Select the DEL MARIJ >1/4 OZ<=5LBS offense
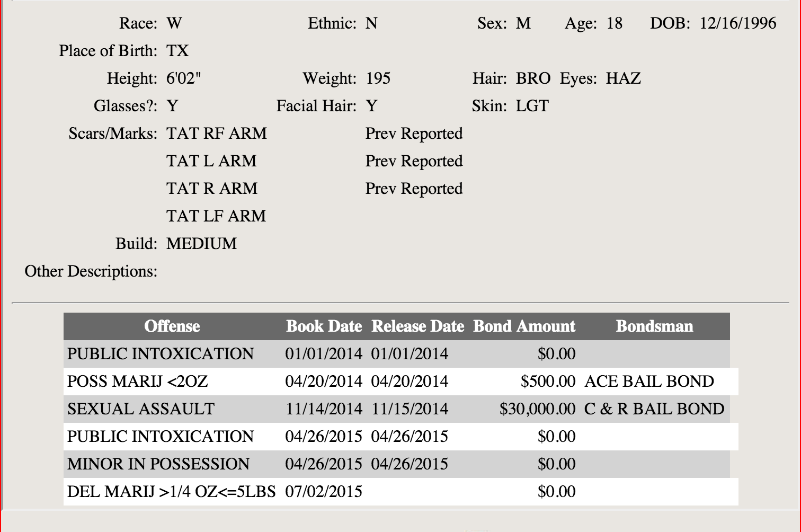 click(x=171, y=492)
